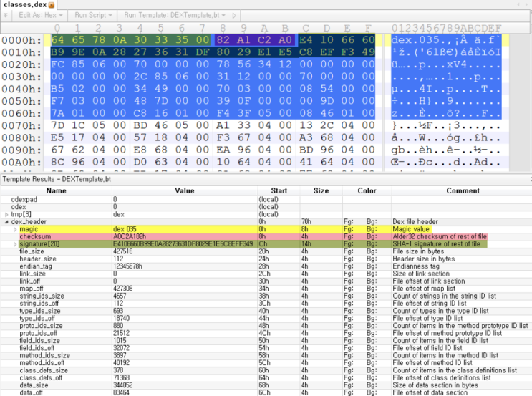Collapse the dex_header struct
Image resolution: width=532 pixels, height=396 pixels.
tap(6, 222)
